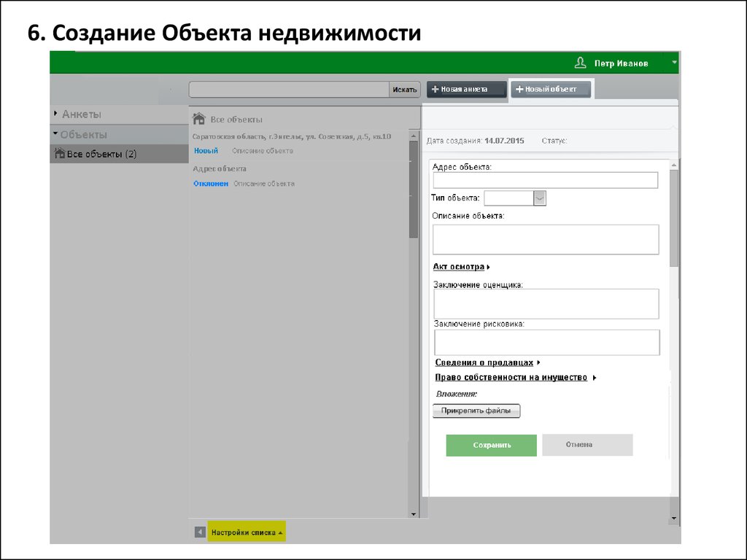Open the Новая анкета tab

(x=467, y=90)
